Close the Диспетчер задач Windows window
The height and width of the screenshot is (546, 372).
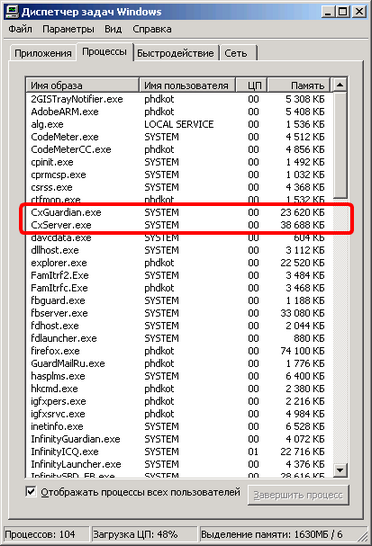359,12
